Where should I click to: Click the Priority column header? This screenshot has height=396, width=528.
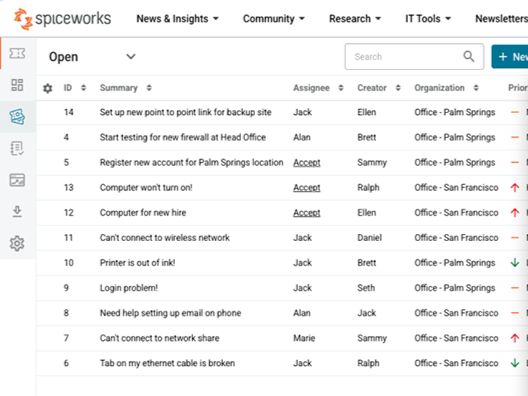pyautogui.click(x=518, y=88)
